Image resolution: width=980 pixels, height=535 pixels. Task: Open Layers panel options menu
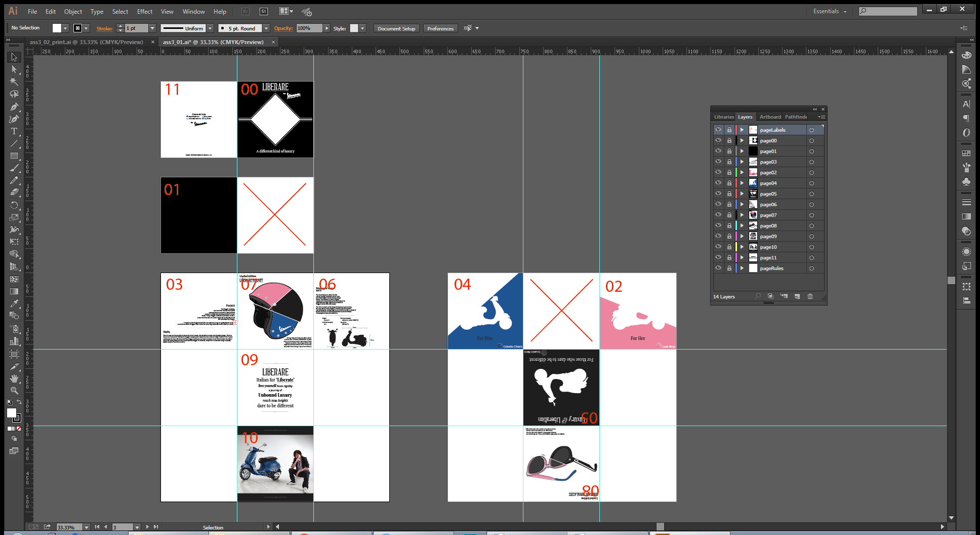(822, 117)
